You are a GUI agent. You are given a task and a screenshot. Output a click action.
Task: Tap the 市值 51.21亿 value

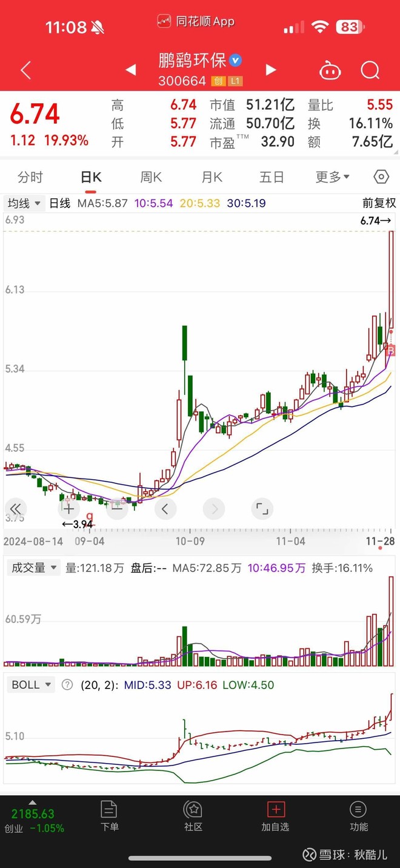tap(270, 105)
